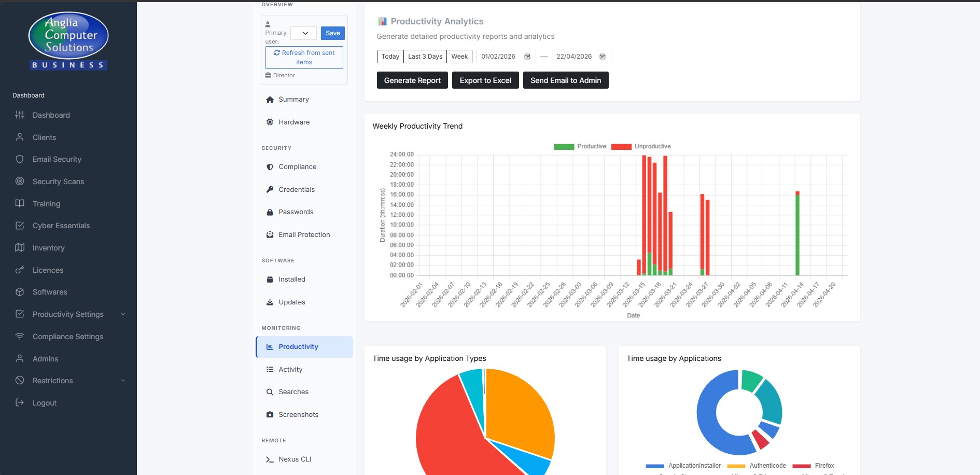The height and width of the screenshot is (475, 980).
Task: Open the Primary user dropdown
Action: 303,33
